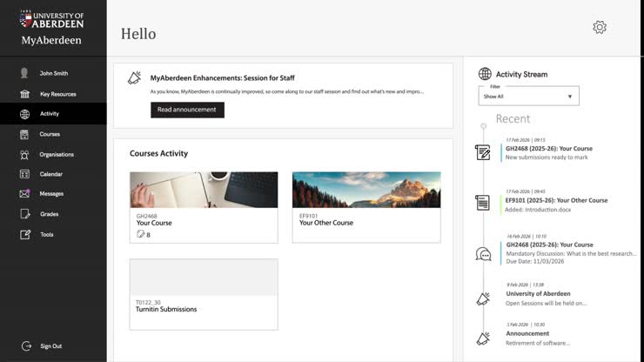The height and width of the screenshot is (362, 644).
Task: Click the discussion bubble icon in stream
Action: 483,254
